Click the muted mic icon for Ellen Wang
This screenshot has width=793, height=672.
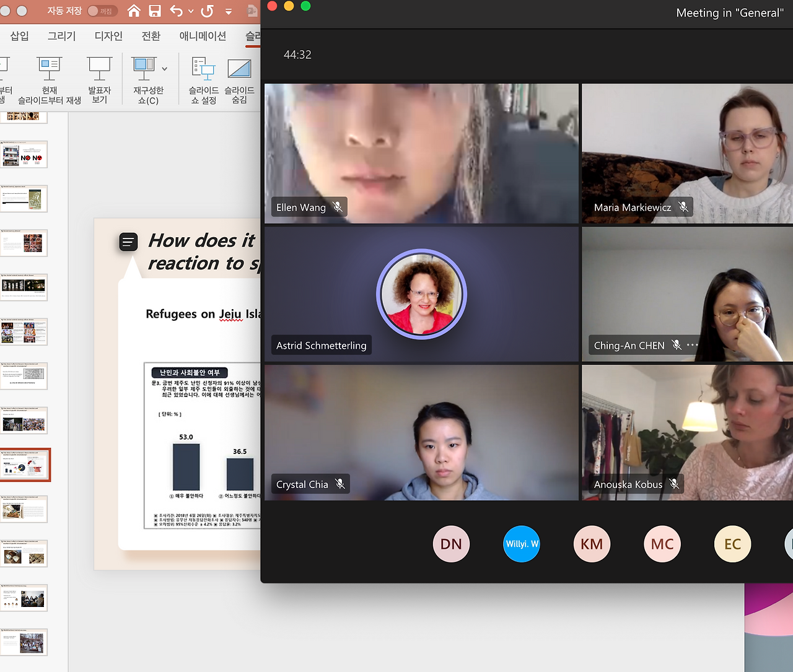tap(338, 207)
